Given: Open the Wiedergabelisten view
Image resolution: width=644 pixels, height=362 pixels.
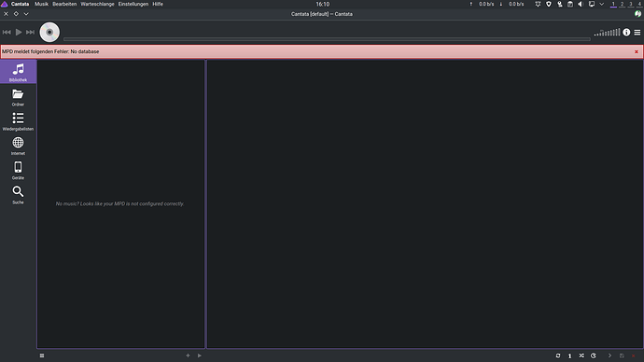Looking at the screenshot, I should coord(18,121).
